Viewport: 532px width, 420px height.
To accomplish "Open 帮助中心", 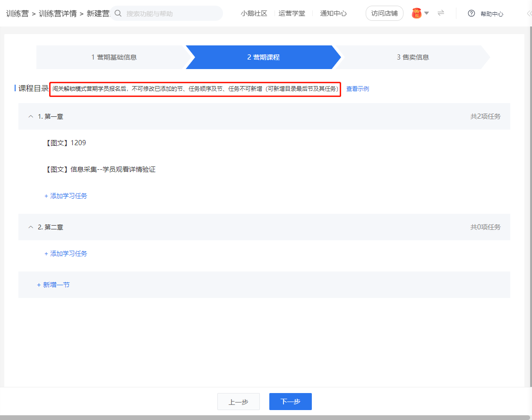I will [x=492, y=14].
